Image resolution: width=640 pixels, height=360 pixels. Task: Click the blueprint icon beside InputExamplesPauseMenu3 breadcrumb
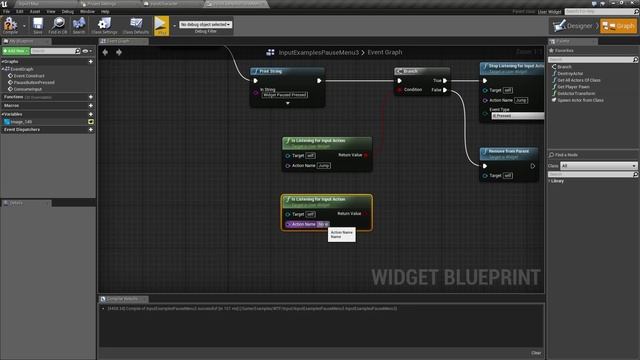click(270, 52)
